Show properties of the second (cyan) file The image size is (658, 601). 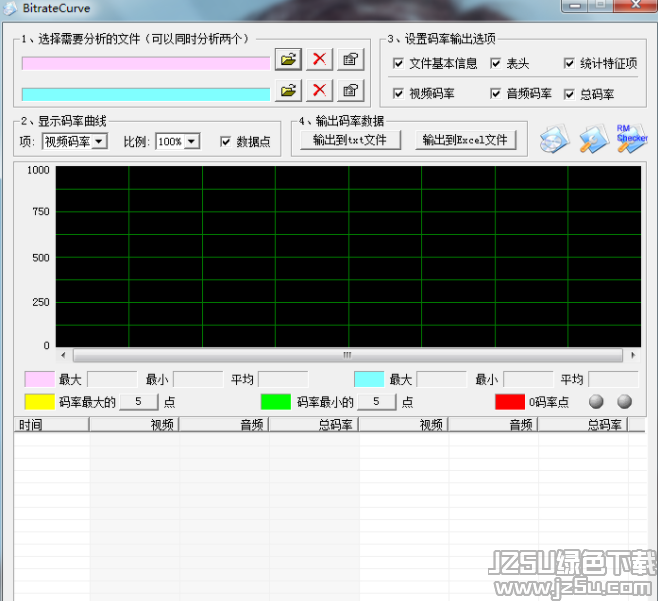coord(350,90)
